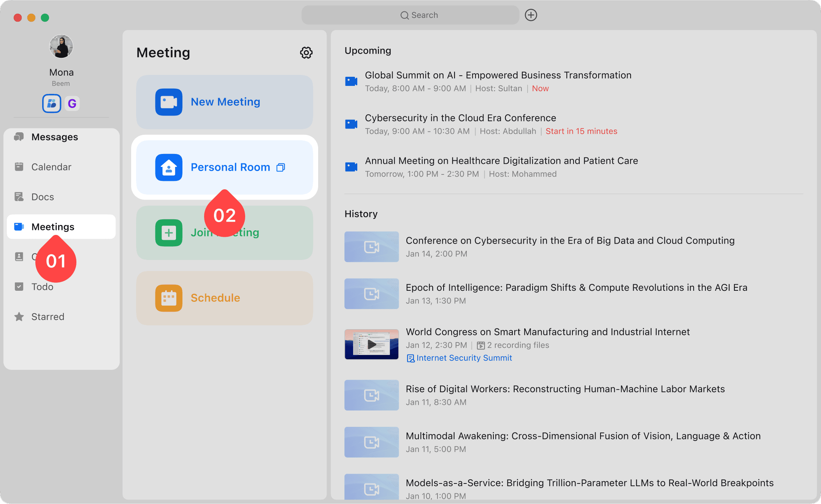This screenshot has height=504, width=821.
Task: Open Internet Security Summit link
Action: tap(464, 358)
